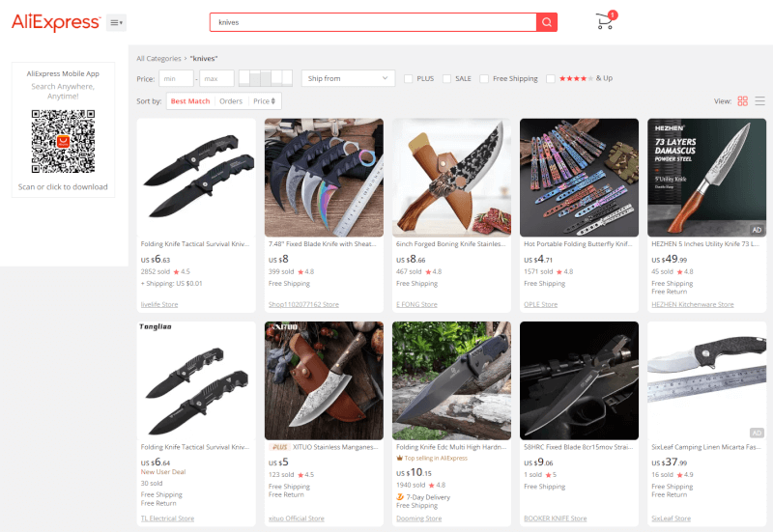
Task: Click the AD badge on HEZHEN image
Action: click(757, 230)
